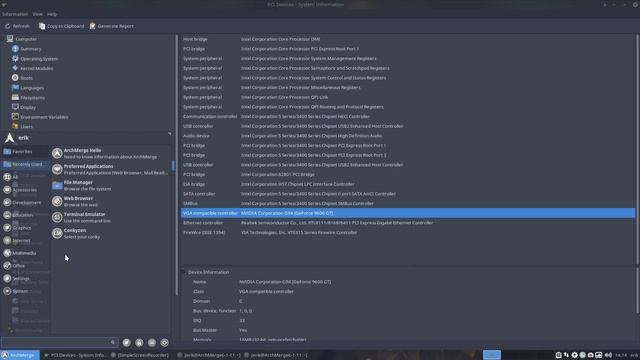Select Host bridge Core Processor DMI row
Screen dimensions: 640x360
tap(408, 39)
